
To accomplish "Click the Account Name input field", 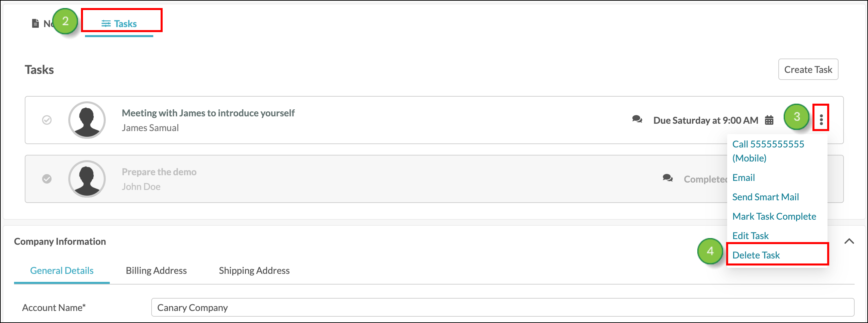I will [502, 307].
